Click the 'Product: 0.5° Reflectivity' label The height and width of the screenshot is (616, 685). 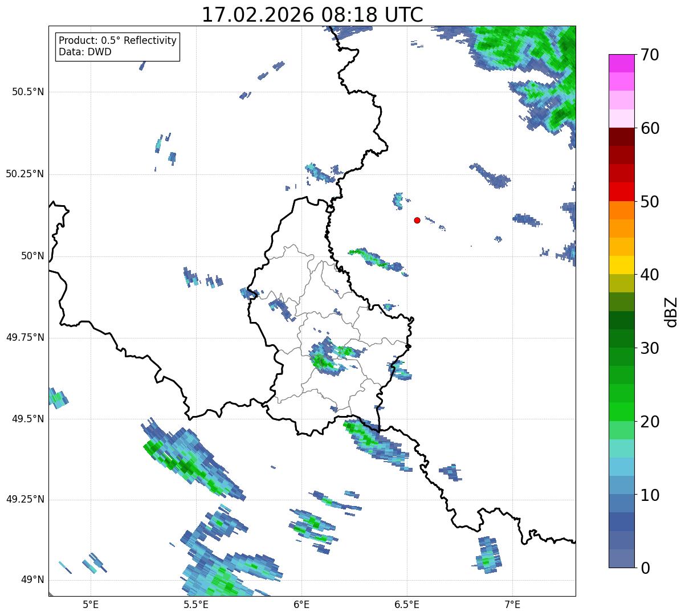coord(117,41)
